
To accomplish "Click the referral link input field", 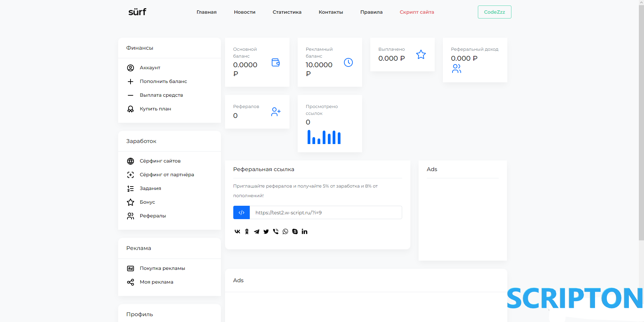I will [325, 213].
